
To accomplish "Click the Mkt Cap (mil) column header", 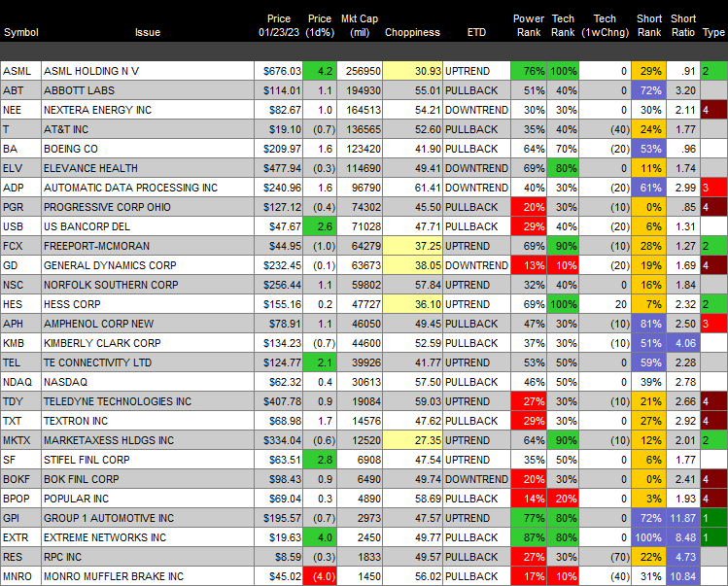I will point(360,25).
